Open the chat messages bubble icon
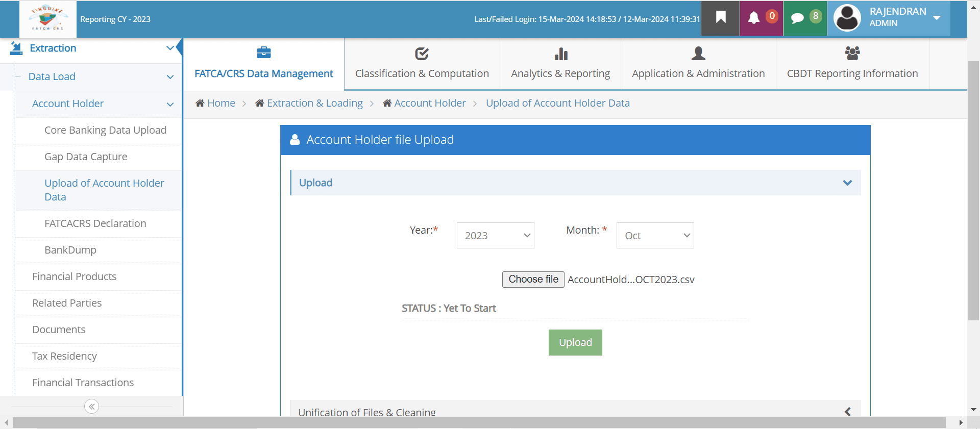 coord(797,18)
